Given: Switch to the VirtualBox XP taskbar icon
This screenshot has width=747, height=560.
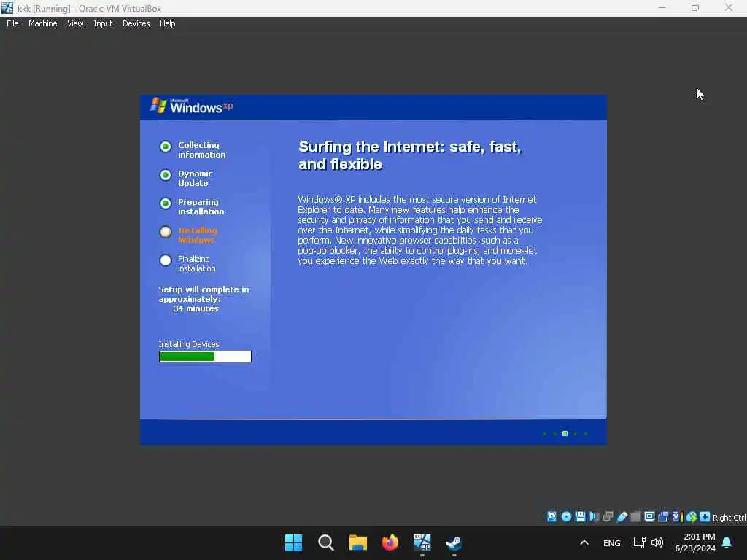Looking at the screenshot, I should (x=422, y=542).
